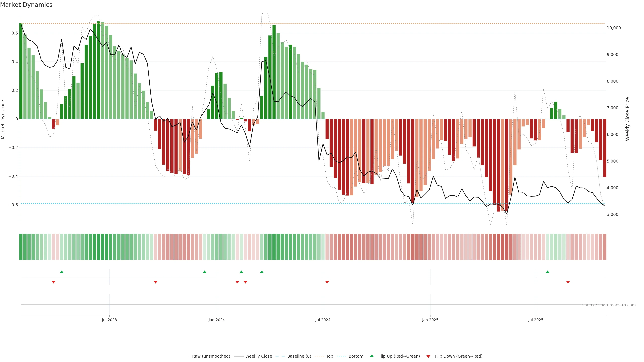Image resolution: width=644 pixels, height=362 pixels.
Task: Click the first dark green heatmap strip cell
Action: click(21, 247)
